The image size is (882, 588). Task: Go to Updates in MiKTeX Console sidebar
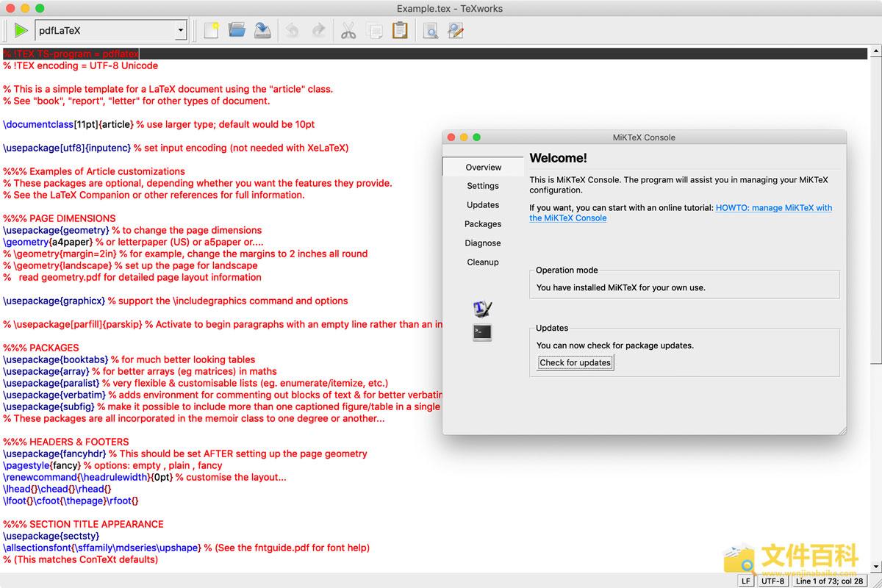(483, 205)
